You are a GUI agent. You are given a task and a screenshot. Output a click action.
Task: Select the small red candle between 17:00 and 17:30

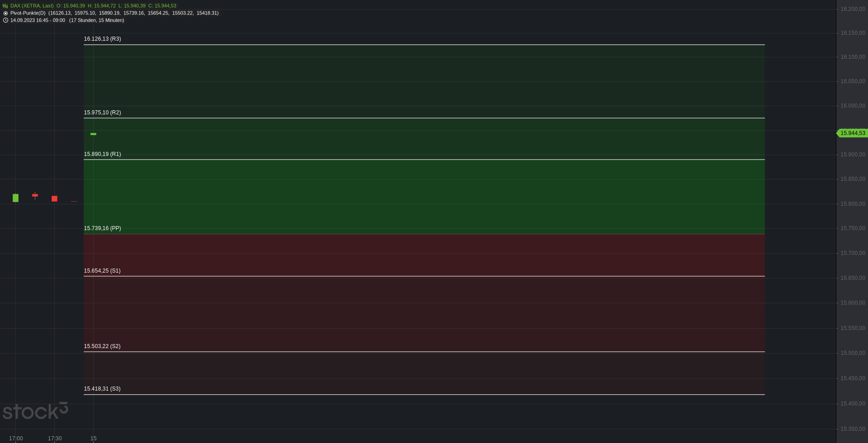click(x=35, y=195)
